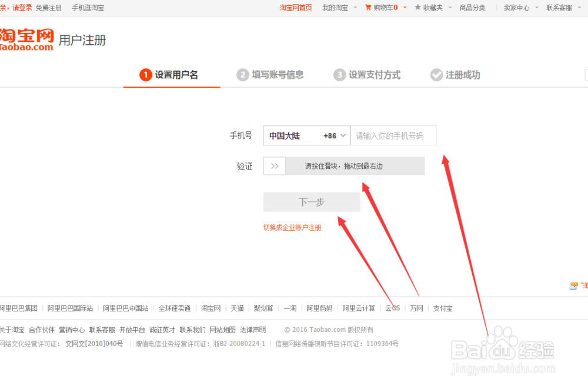
Task: Click the feedback icon at right edge
Action: (573, 286)
